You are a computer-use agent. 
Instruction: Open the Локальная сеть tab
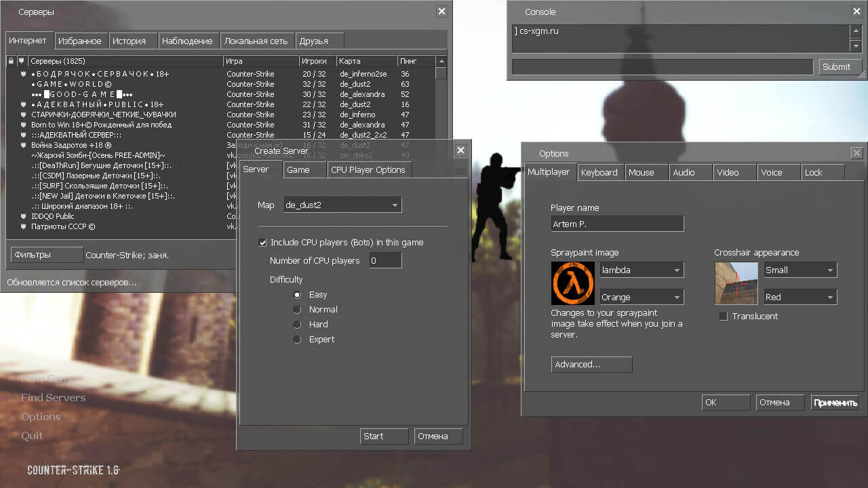(256, 41)
